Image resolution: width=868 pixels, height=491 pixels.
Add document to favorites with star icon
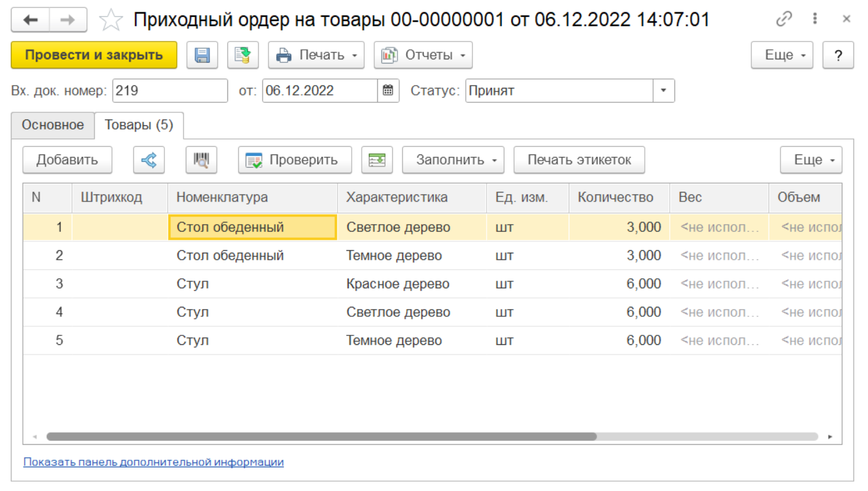tap(111, 20)
